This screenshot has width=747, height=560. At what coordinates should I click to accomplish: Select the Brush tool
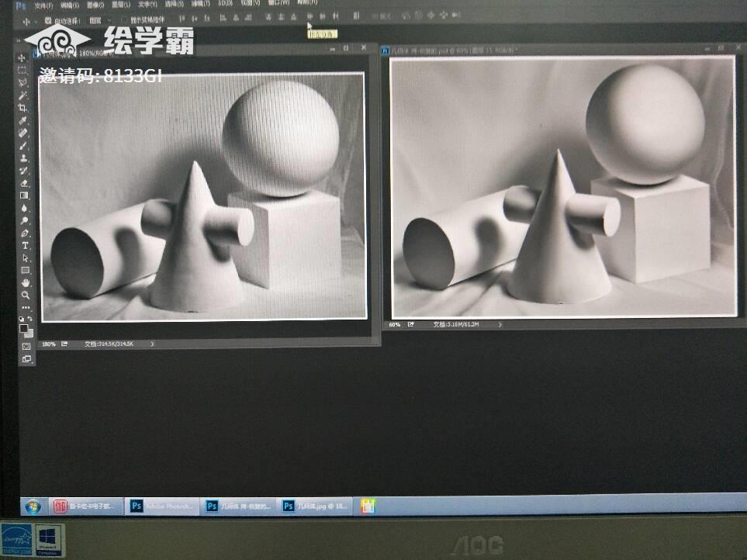[23, 146]
